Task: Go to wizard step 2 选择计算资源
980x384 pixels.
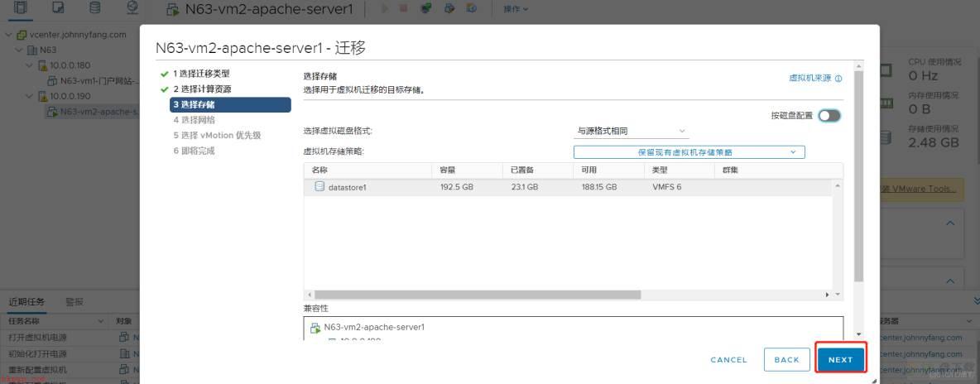Action: [x=201, y=89]
